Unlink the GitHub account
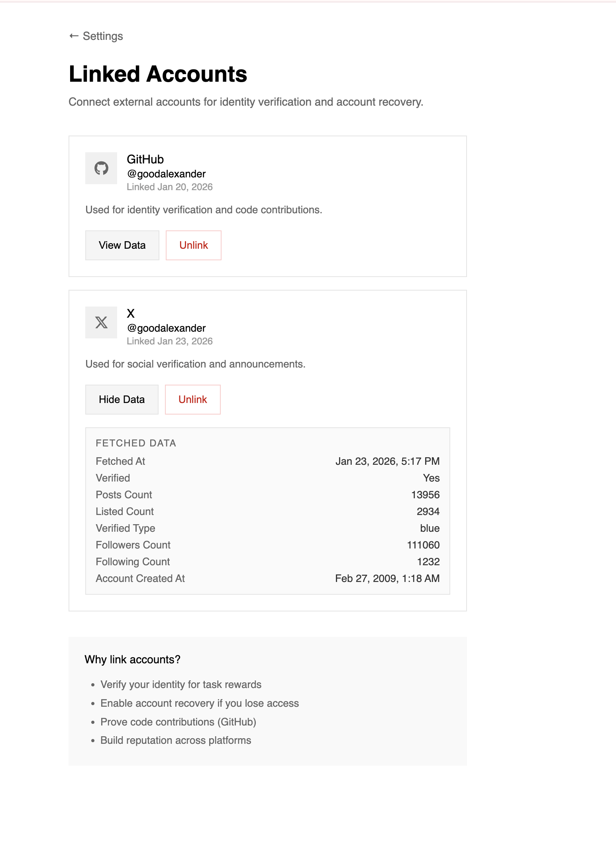616x857 pixels. click(193, 245)
